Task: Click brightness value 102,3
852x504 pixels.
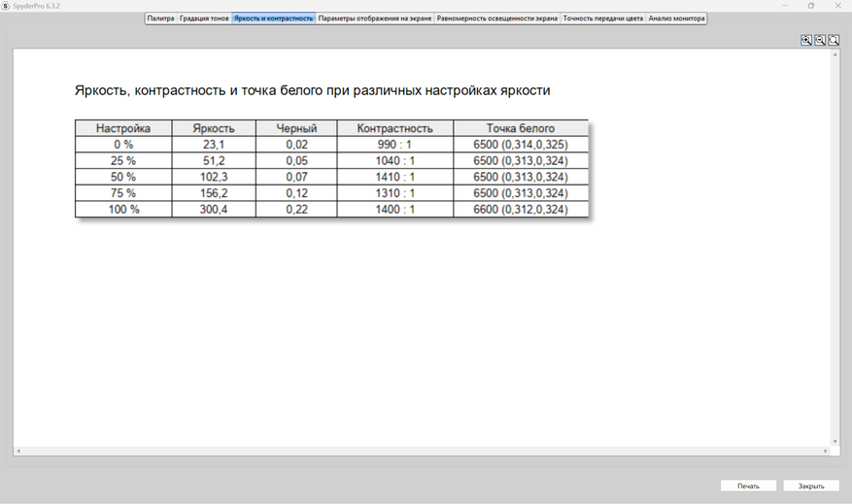Action: coord(214,177)
